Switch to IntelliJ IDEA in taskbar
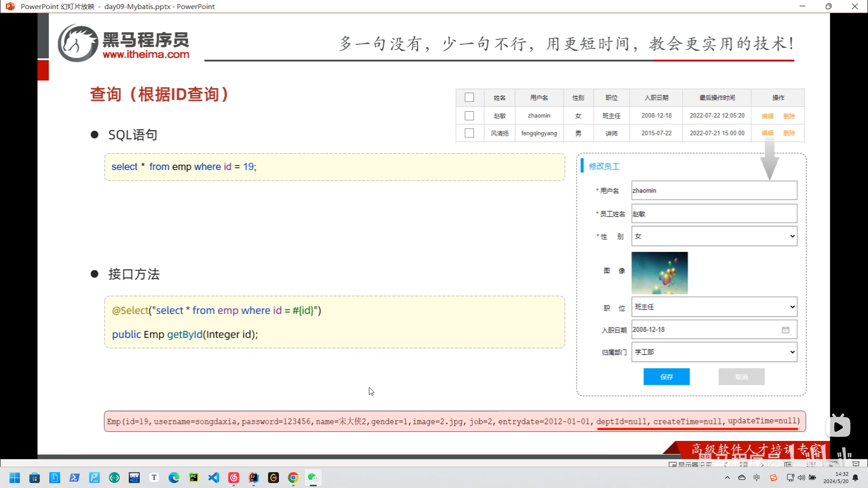The height and width of the screenshot is (488, 868). [x=253, y=478]
